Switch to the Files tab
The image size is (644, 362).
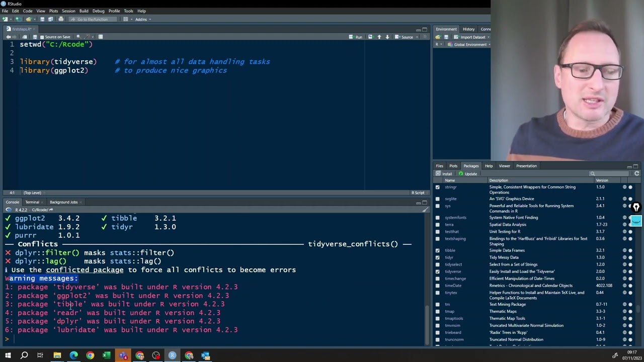click(439, 166)
